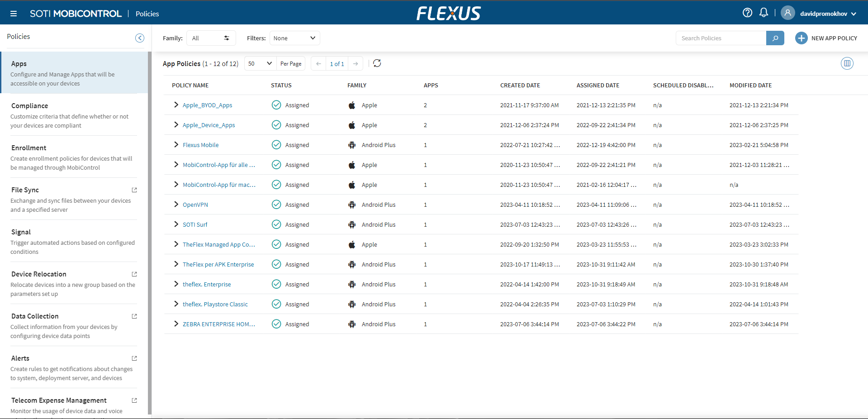Click the Search Policies input field
This screenshot has height=419, width=868.
click(x=721, y=38)
